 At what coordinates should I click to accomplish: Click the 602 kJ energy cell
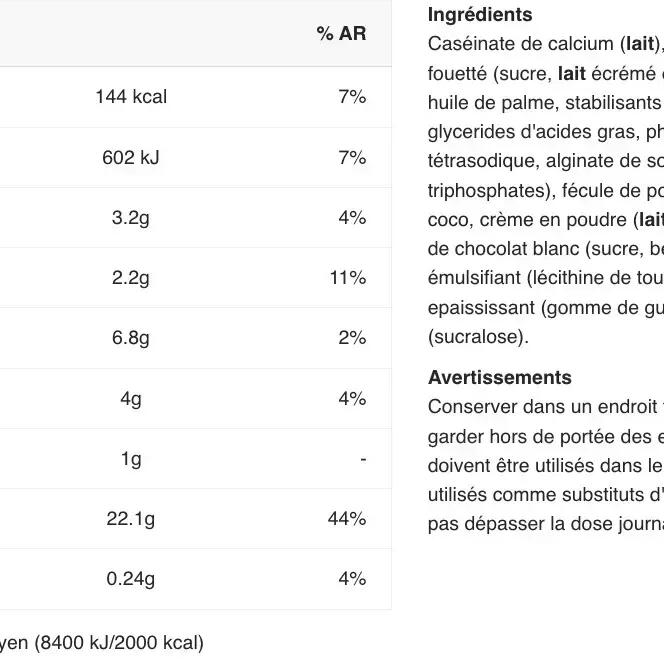tap(131, 158)
